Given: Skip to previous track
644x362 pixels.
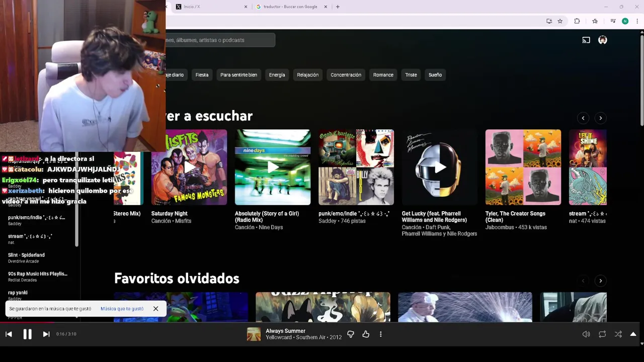Looking at the screenshot, I should [x=9, y=334].
